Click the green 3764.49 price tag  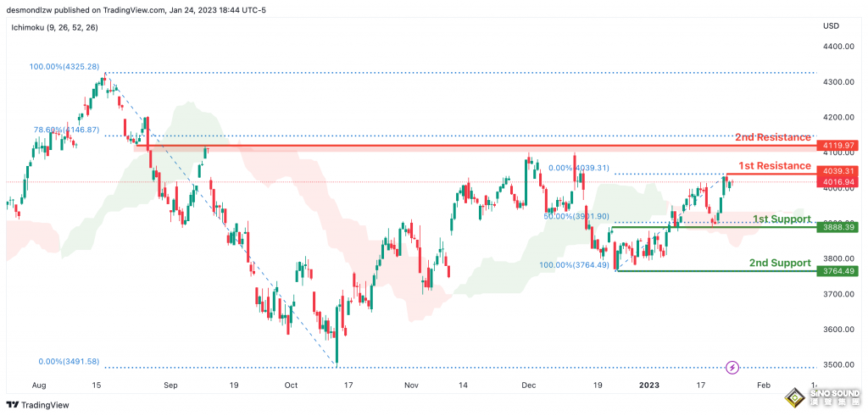pos(837,271)
